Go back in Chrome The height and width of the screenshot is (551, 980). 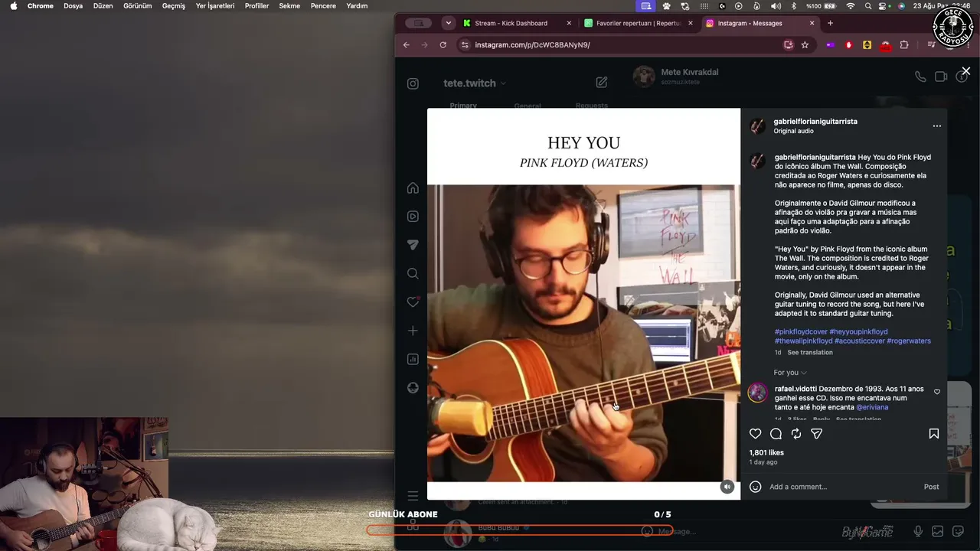point(407,45)
